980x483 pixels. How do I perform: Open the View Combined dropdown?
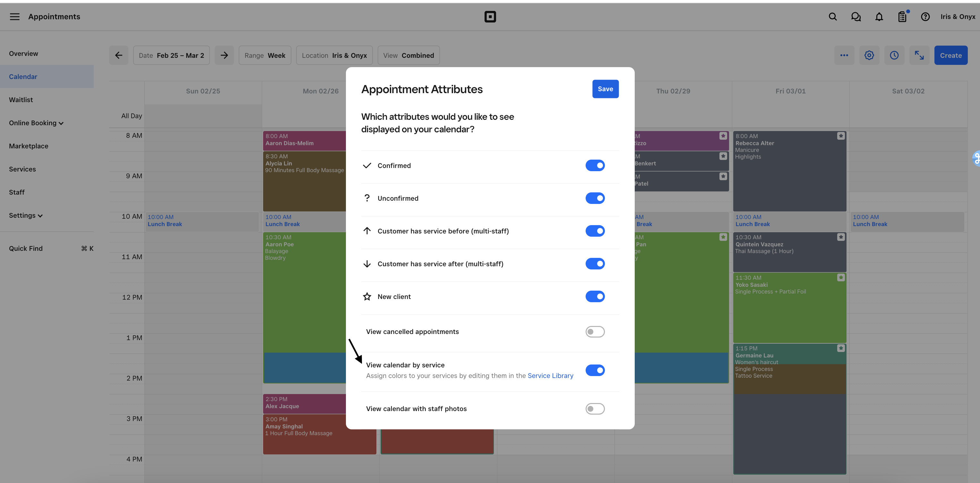(x=408, y=56)
